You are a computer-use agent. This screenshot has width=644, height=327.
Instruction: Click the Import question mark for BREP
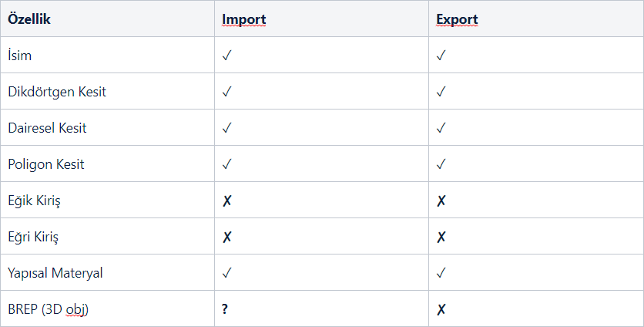pos(226,309)
